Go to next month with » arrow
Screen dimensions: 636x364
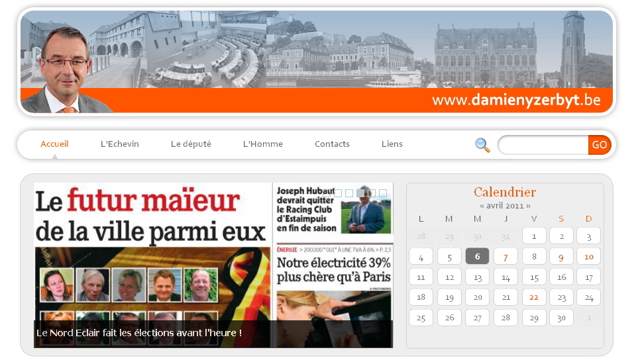click(528, 206)
